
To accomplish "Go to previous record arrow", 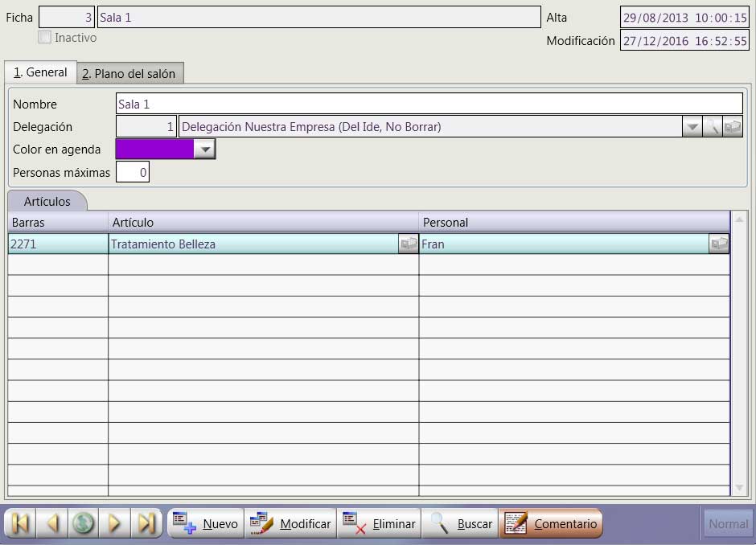I will tap(52, 523).
